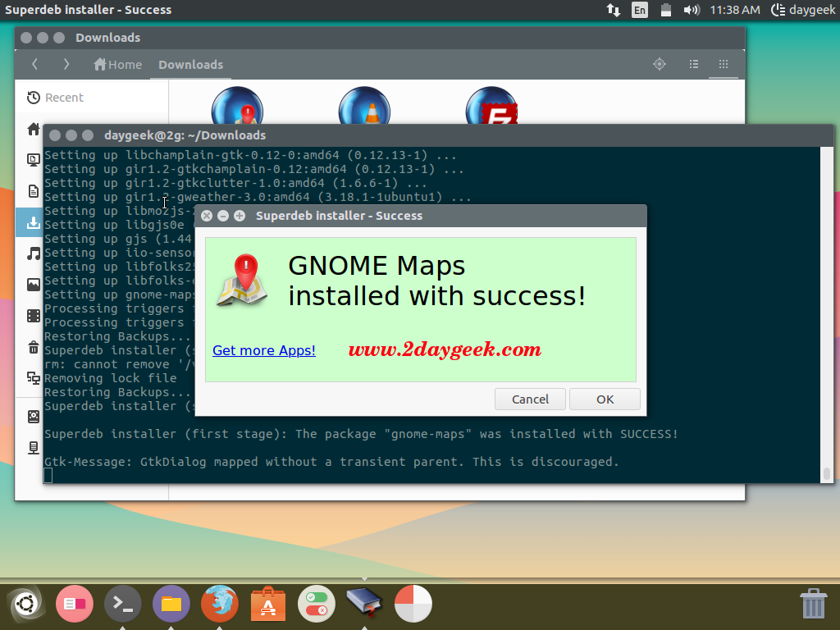Click OK in the Superdeb installer dialog

click(605, 399)
